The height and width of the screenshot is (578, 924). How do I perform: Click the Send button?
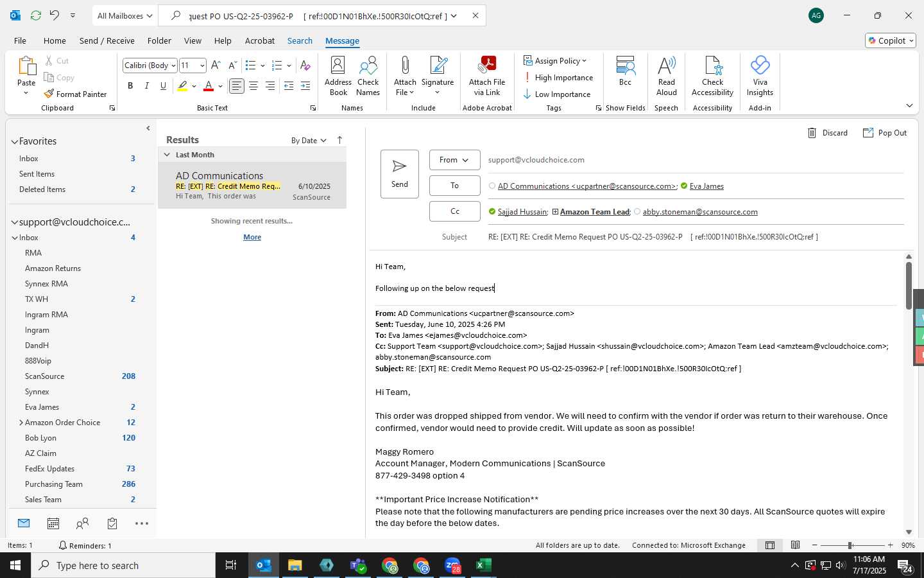(400, 174)
